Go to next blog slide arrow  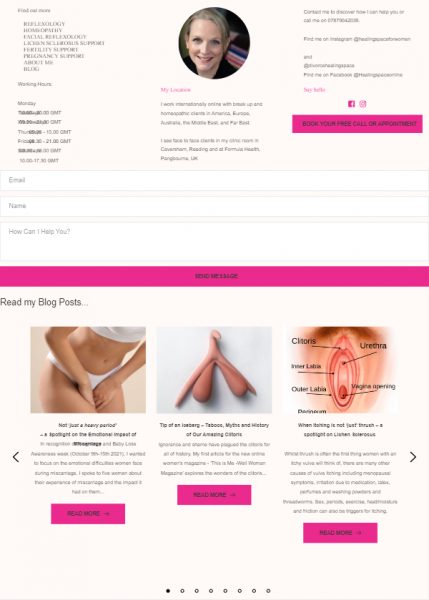[413, 457]
